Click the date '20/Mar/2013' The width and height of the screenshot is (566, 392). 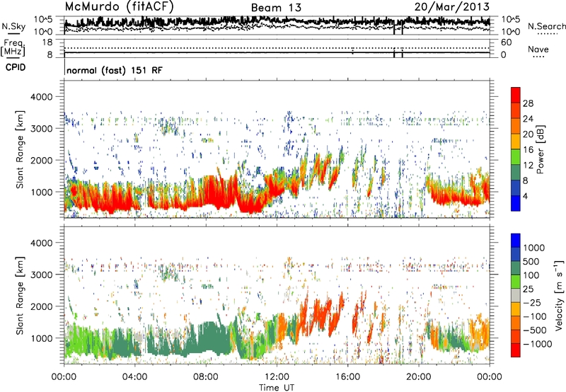[452, 6]
